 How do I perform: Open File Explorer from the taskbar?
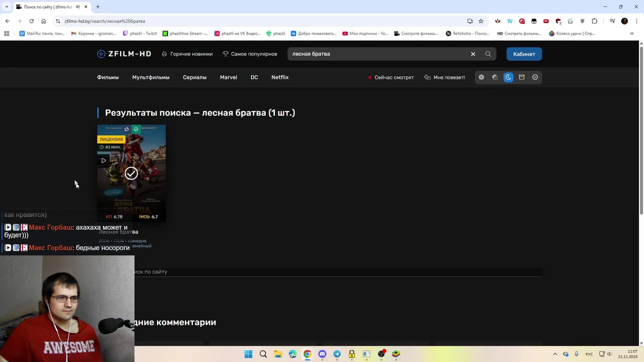[x=278, y=354]
